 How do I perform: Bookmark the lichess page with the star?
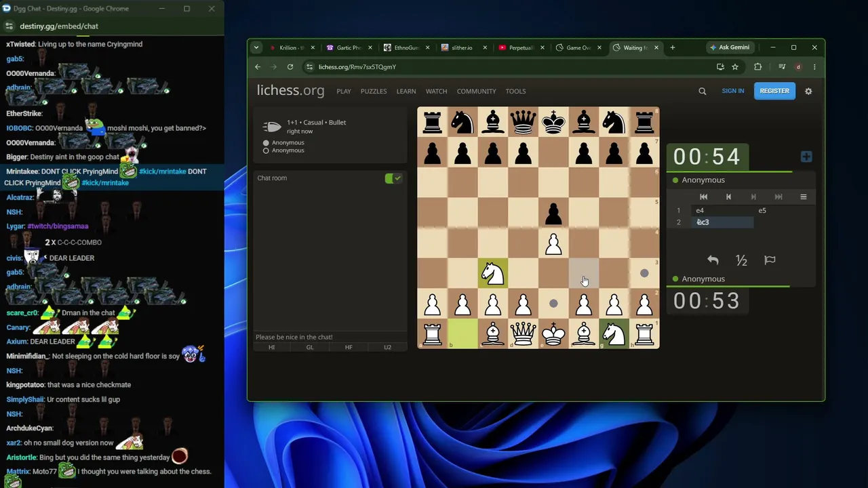point(735,67)
